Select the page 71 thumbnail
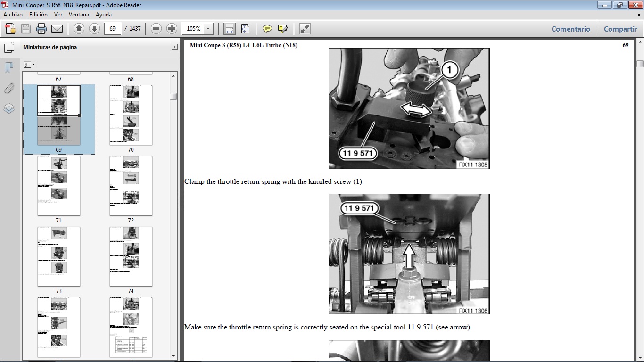 [x=59, y=186]
